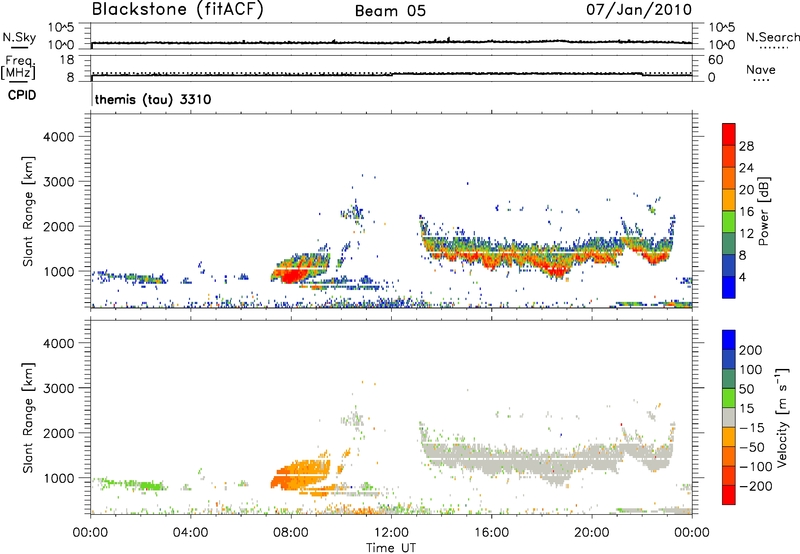This screenshot has height=554, width=800.
Task: Click the 20:00 time axis tick label
Action: click(592, 533)
